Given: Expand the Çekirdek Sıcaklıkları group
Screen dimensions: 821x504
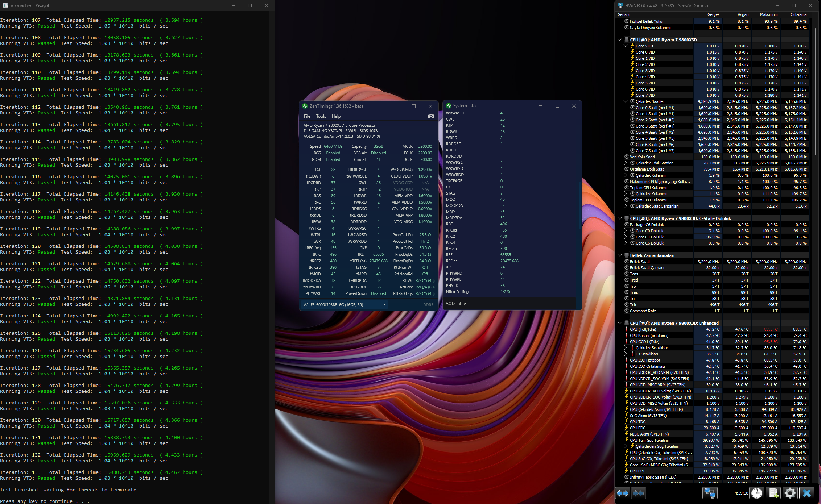Looking at the screenshot, I should [626, 348].
